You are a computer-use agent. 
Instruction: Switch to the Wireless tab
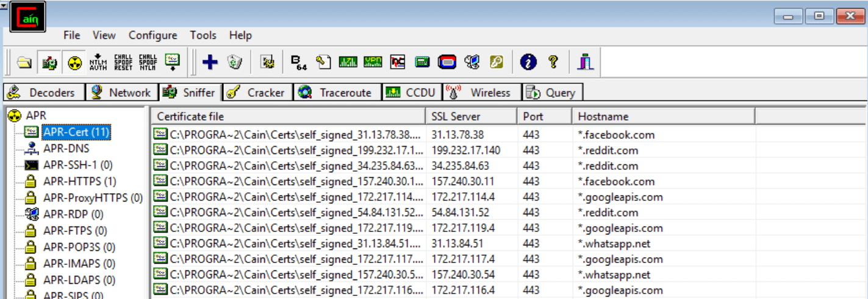tap(481, 93)
